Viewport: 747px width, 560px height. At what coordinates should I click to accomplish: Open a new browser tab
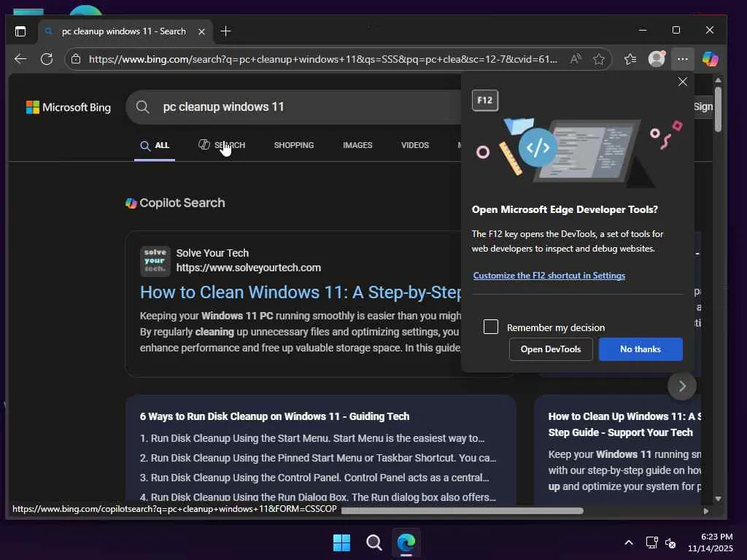point(226,31)
